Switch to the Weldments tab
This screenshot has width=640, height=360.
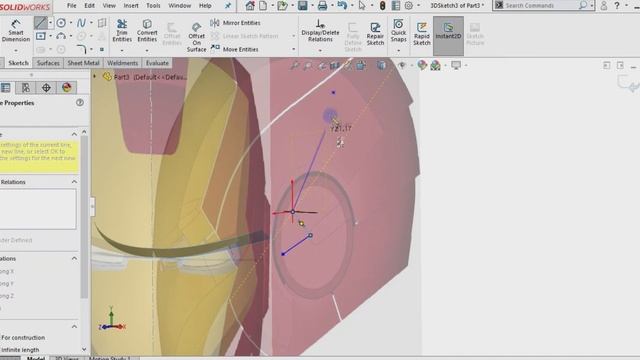[122, 63]
